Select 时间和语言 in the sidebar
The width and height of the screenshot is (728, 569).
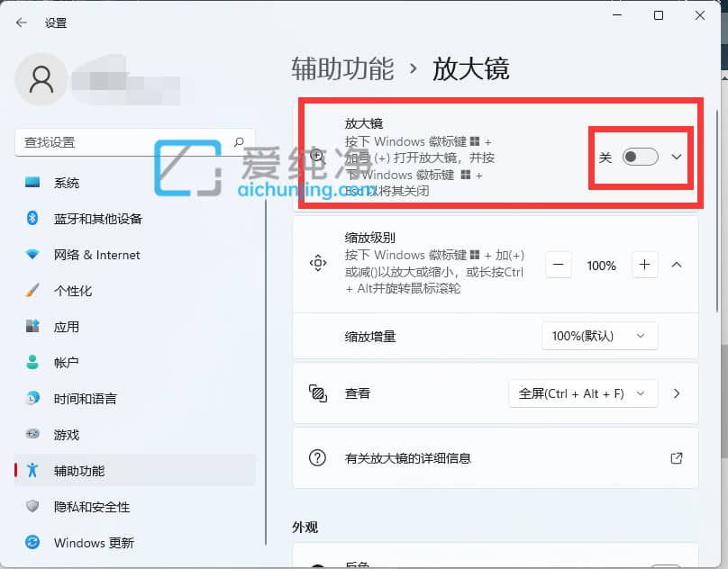coord(85,399)
